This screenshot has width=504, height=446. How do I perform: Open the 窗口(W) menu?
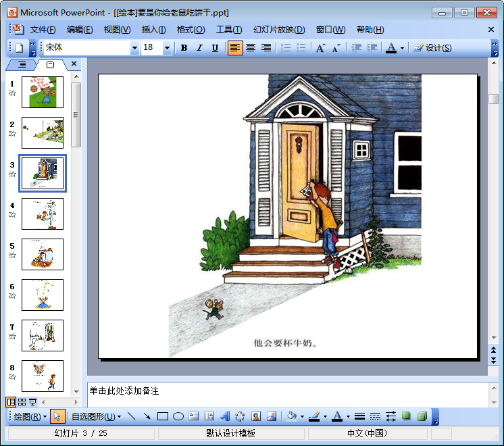330,30
